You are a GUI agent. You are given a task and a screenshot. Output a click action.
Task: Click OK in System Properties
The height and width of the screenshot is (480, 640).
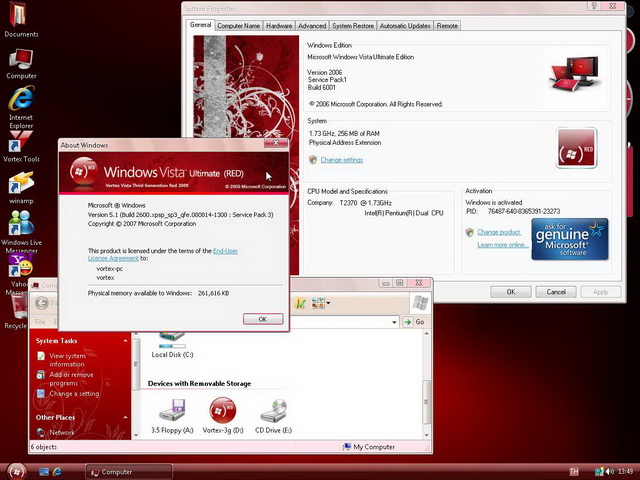[511, 292]
